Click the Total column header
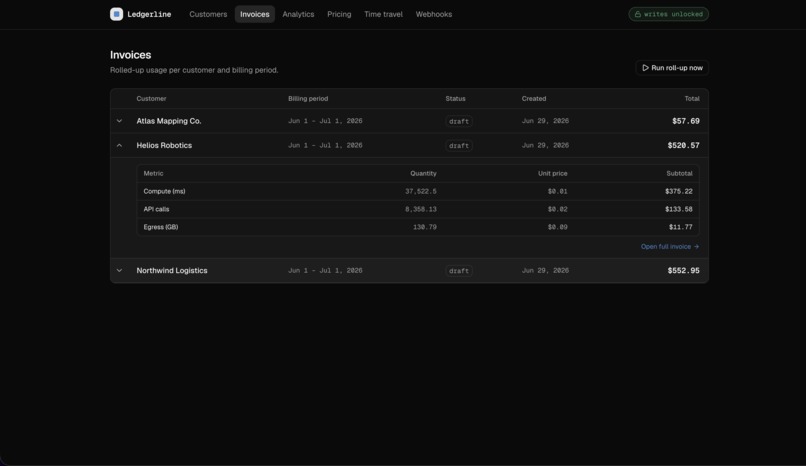Image resolution: width=806 pixels, height=466 pixels. (692, 99)
